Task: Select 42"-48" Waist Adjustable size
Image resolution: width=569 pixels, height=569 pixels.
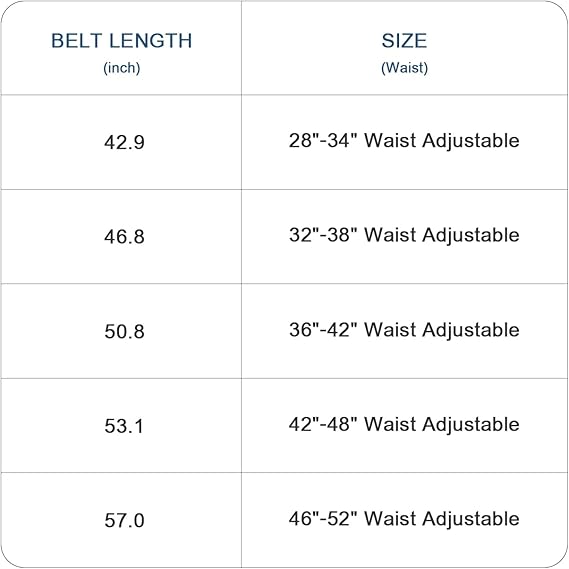Action: click(404, 425)
